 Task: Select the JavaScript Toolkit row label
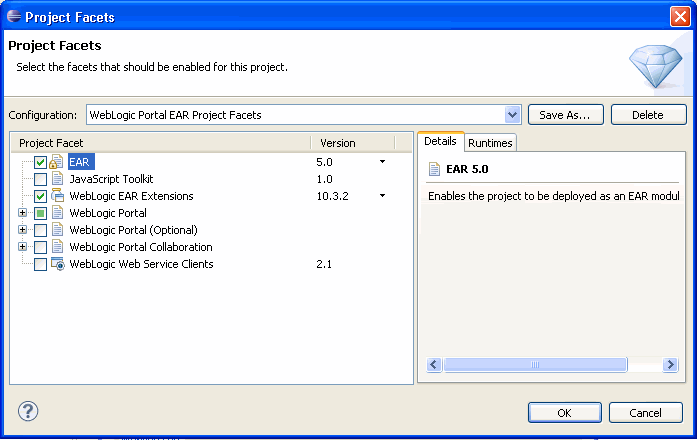coord(111,179)
